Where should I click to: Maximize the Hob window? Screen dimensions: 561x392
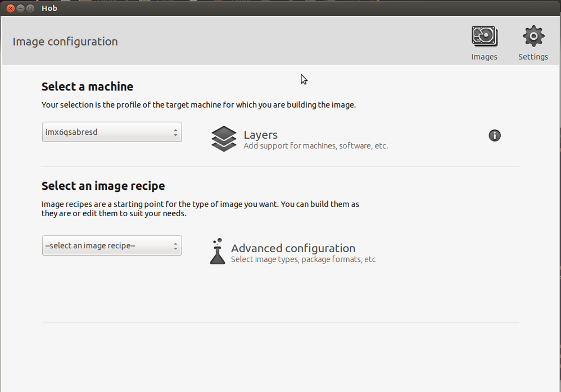(30, 8)
